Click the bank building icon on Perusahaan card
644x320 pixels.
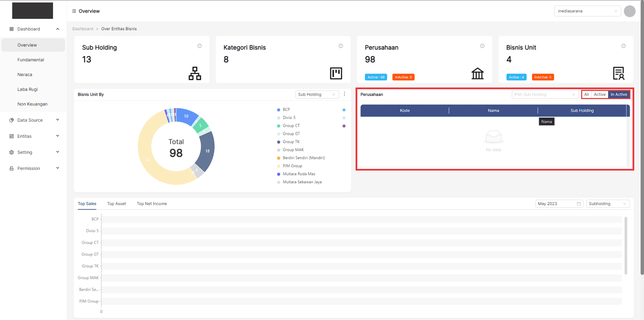(x=477, y=73)
